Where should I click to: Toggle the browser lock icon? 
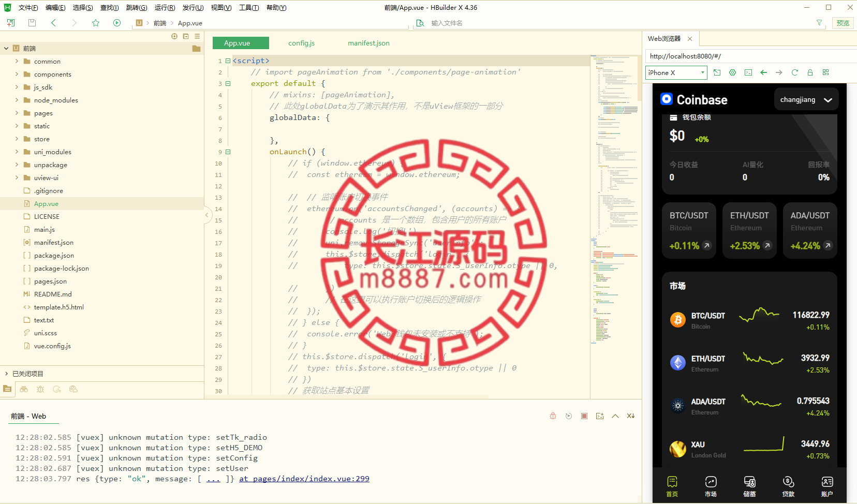810,72
